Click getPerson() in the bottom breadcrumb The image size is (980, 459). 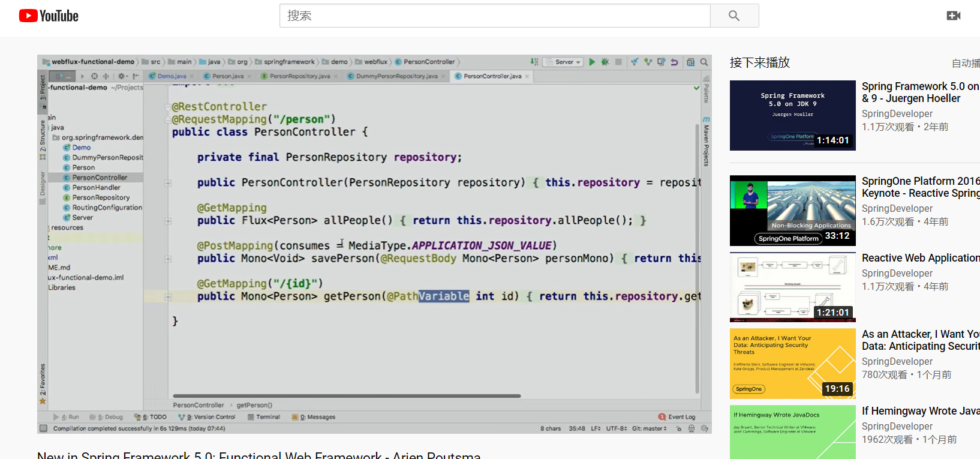(x=254, y=406)
